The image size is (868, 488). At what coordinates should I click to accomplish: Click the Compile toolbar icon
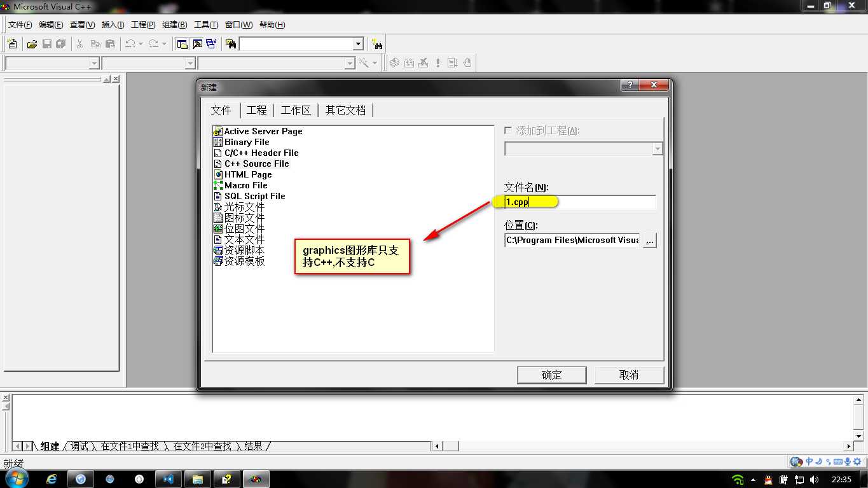[394, 63]
